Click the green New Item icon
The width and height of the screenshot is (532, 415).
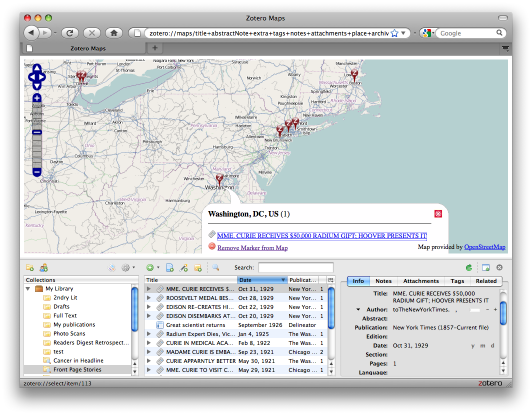click(149, 267)
